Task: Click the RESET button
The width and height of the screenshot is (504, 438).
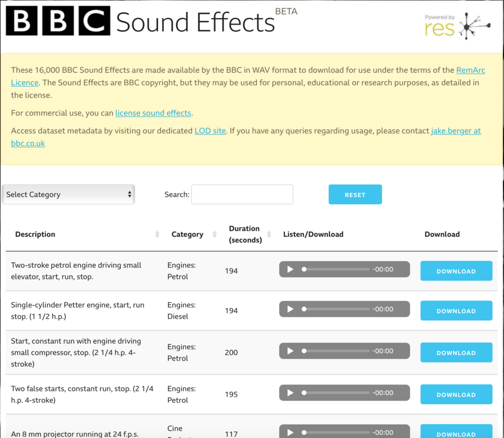Action: 355,194
